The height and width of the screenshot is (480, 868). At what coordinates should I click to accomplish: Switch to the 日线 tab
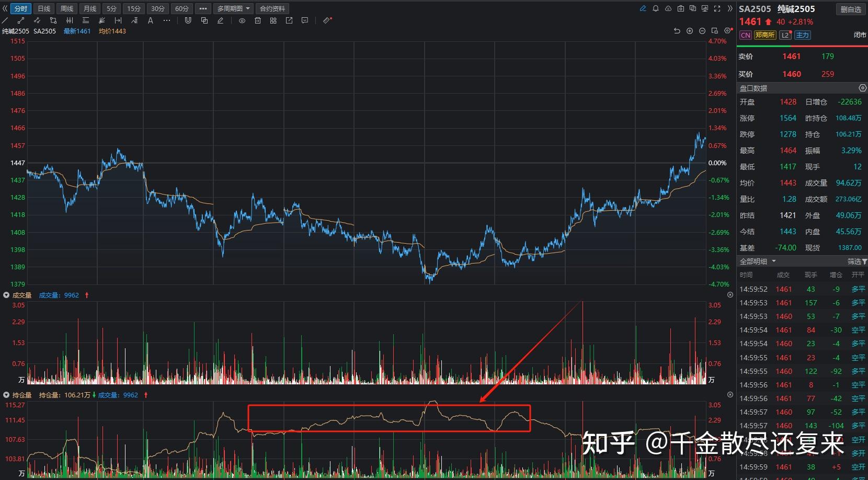[43, 8]
